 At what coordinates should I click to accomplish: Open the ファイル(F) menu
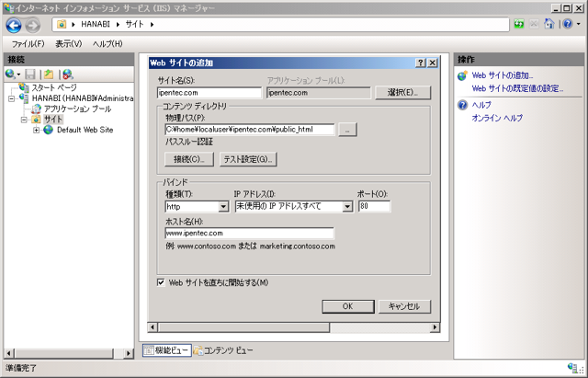point(28,44)
